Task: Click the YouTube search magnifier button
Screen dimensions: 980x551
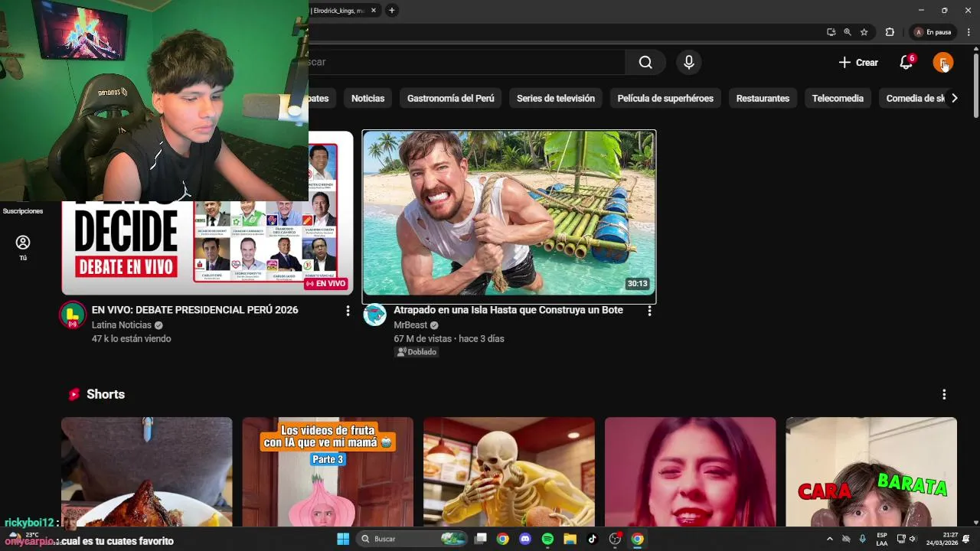Action: pos(645,63)
